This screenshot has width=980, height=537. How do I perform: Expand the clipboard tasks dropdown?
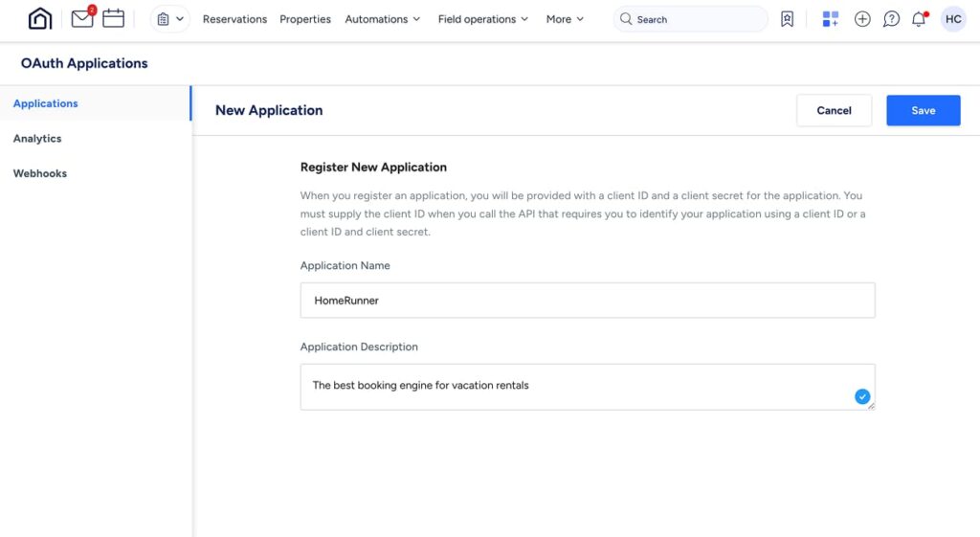[170, 19]
